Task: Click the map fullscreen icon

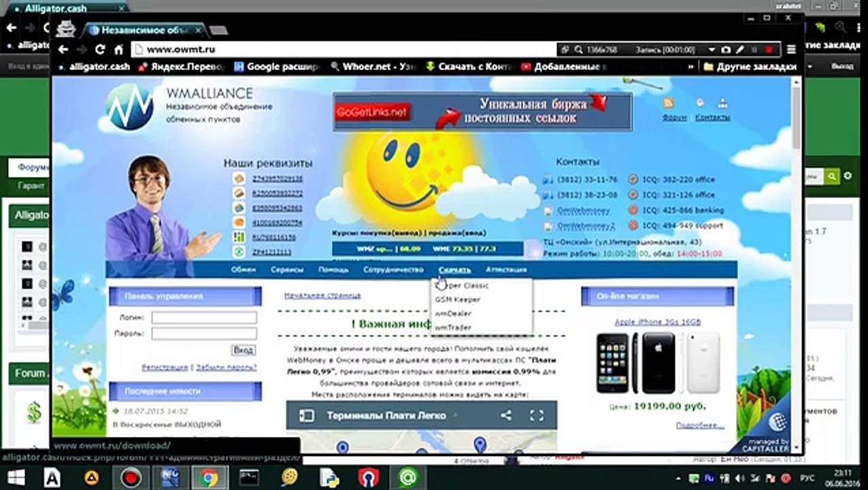Action: [536, 415]
